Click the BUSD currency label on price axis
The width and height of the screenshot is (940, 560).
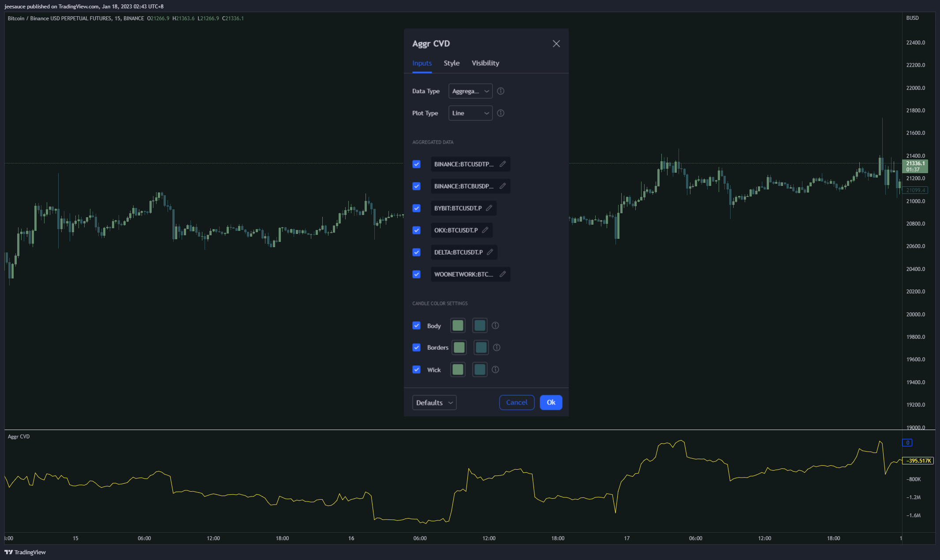tap(912, 18)
